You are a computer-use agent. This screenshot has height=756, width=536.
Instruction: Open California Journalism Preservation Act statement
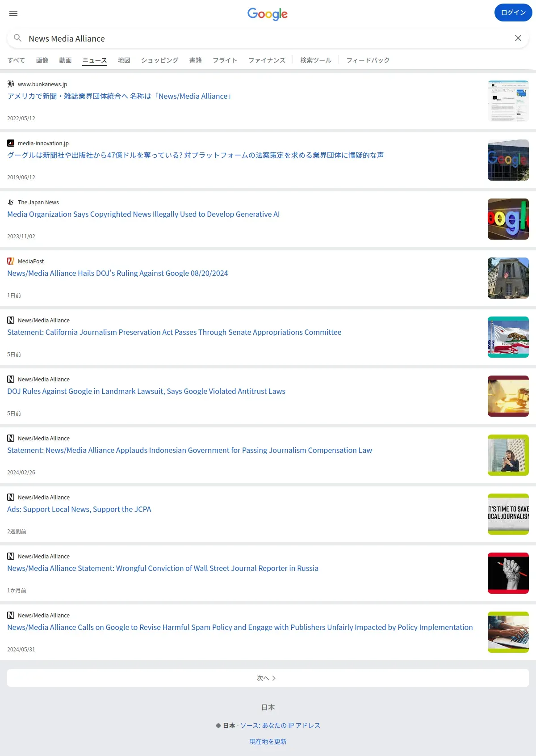coord(174,332)
